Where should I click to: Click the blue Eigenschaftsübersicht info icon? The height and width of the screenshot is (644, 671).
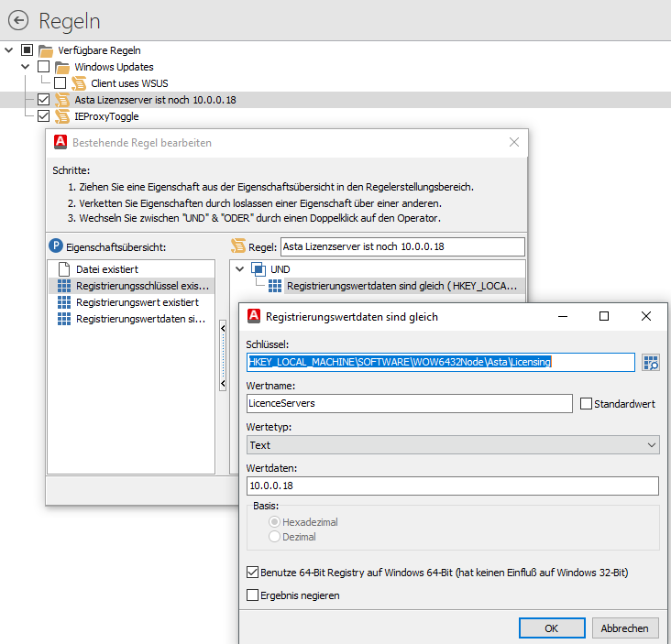pos(56,246)
